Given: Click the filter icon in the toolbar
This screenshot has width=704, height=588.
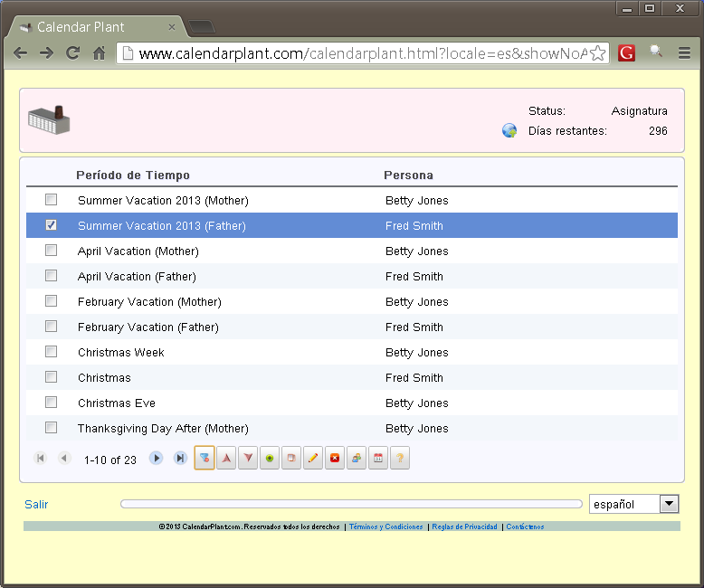Looking at the screenshot, I should 205,459.
